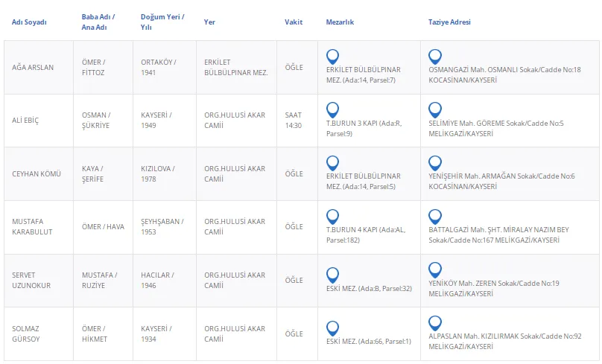The height and width of the screenshot is (364, 602).
Task: Open BATTALGAZİ Mah. address location pin
Action: pos(435,217)
